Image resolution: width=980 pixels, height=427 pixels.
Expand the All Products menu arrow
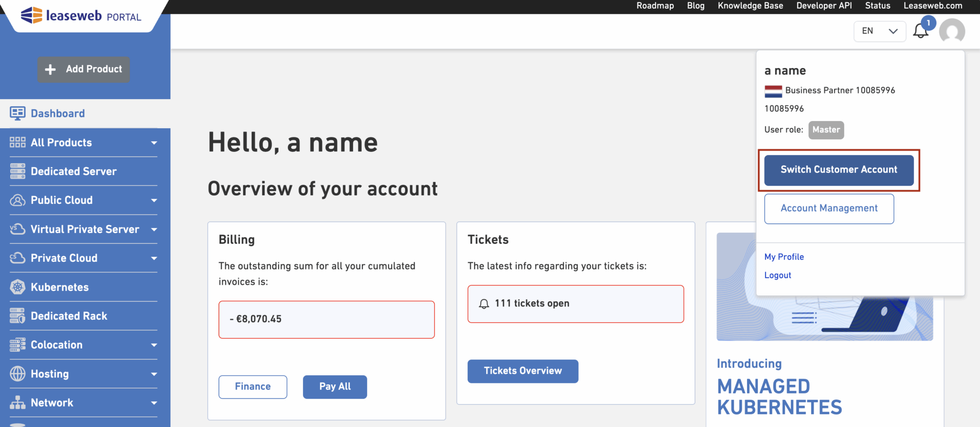[154, 143]
